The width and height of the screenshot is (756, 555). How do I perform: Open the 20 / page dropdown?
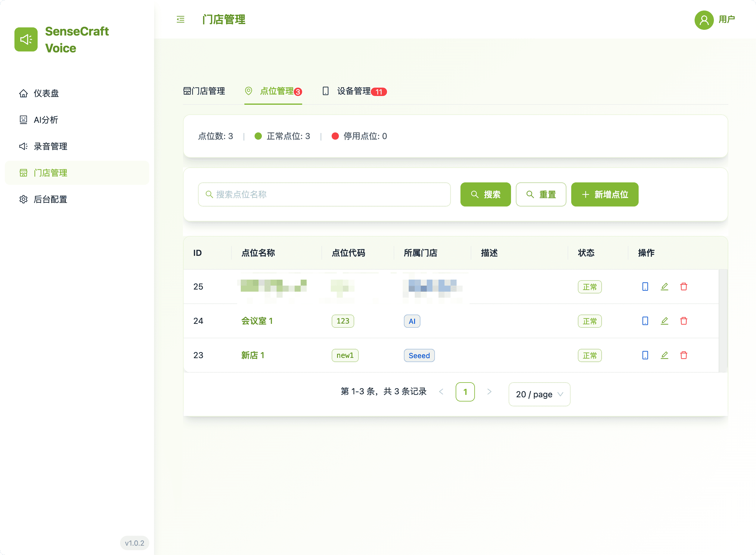539,394
